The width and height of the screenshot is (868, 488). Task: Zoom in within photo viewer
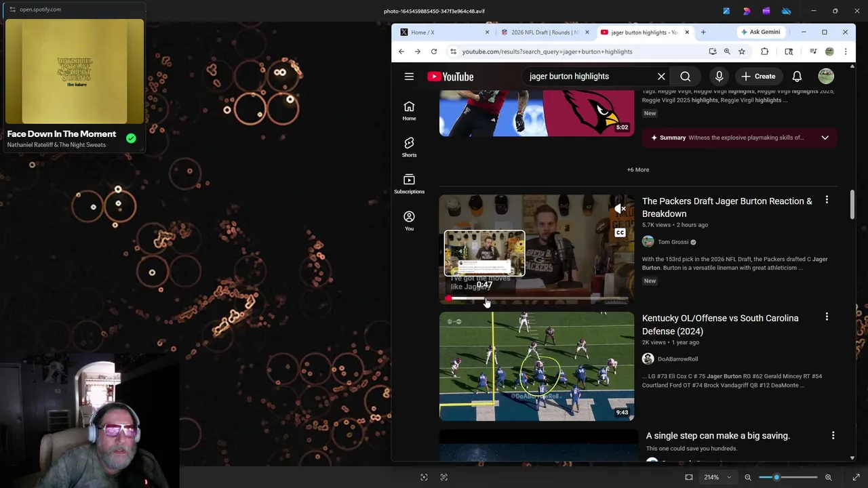[x=828, y=477]
